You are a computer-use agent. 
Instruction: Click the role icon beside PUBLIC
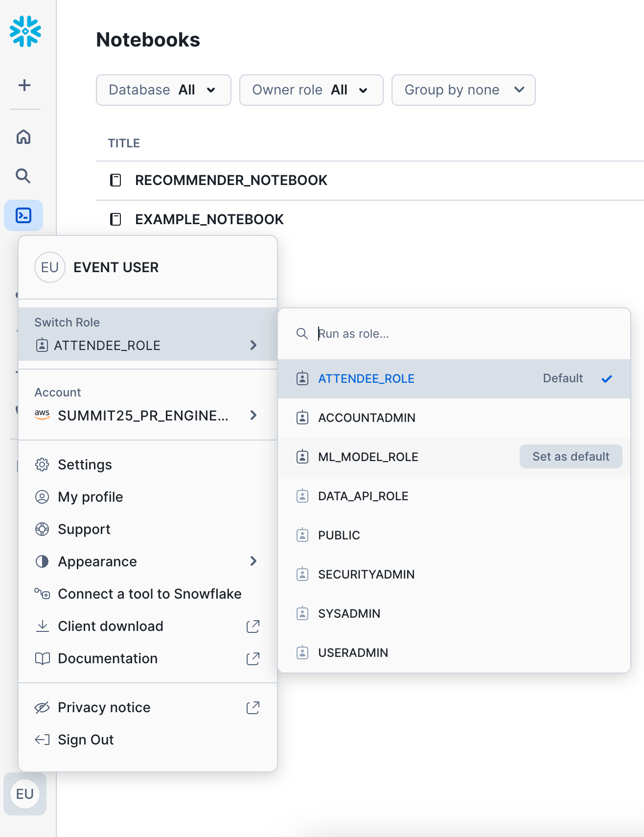point(302,535)
